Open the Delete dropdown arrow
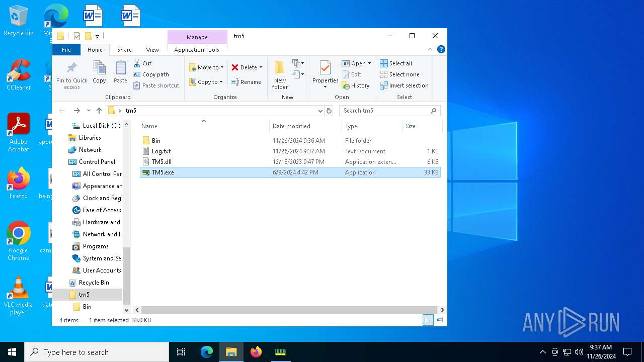The image size is (644, 362). (x=261, y=67)
